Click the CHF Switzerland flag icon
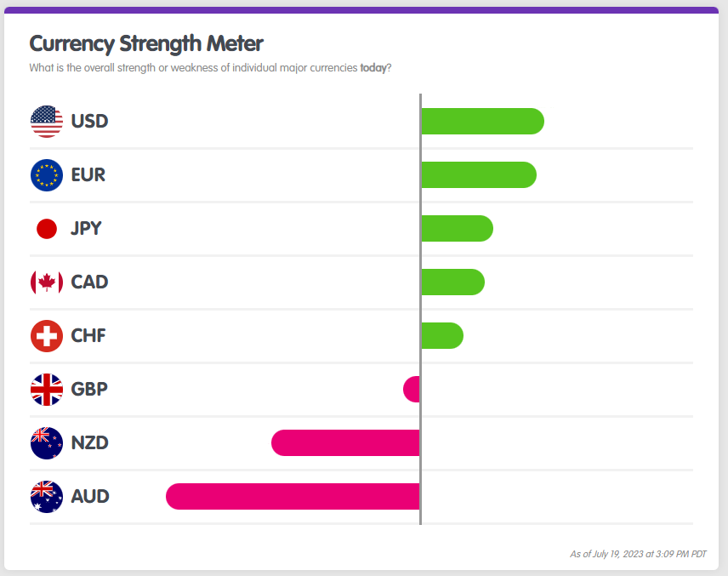The height and width of the screenshot is (576, 728). pos(46,335)
